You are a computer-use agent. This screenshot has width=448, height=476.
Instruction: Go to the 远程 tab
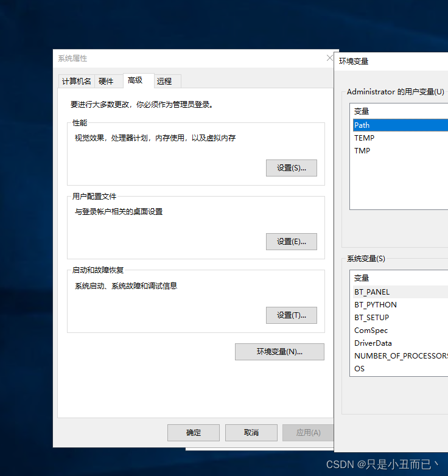click(167, 81)
